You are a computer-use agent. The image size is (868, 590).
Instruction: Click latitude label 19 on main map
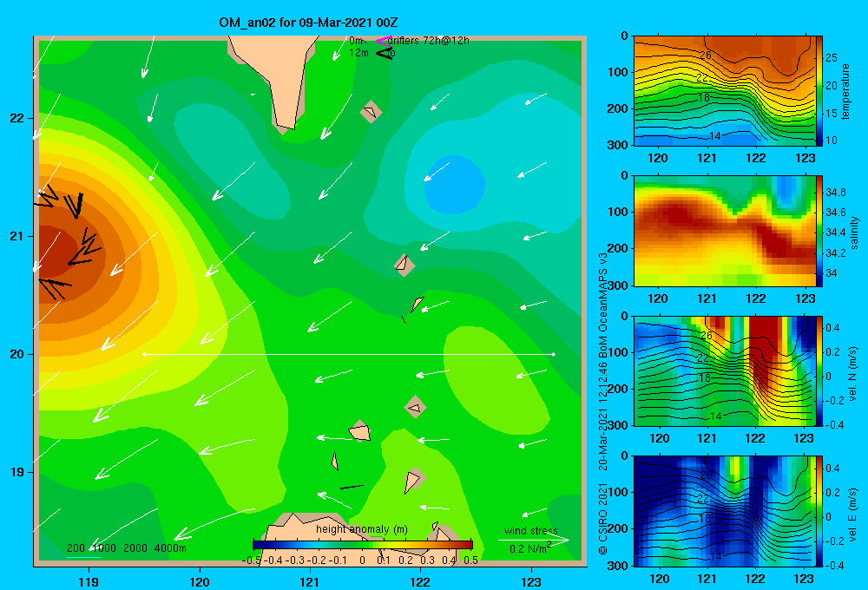pos(16,472)
